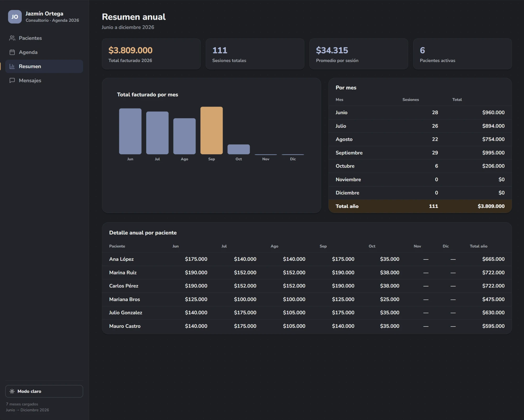Click Mauro Castro's year total $595.000
The width and height of the screenshot is (524, 420).
493,326
